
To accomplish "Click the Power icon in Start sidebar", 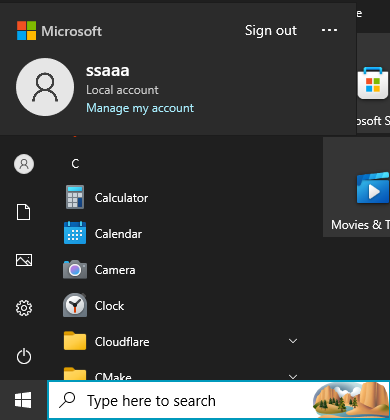I will [24, 356].
